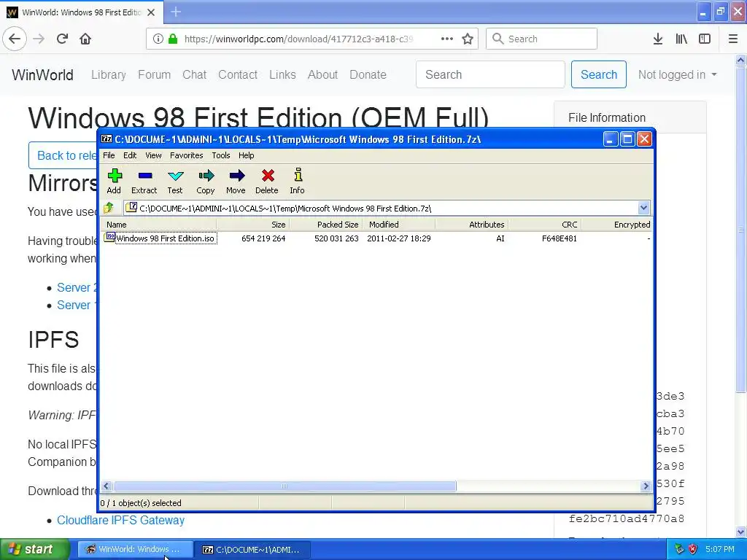
Task: Open Firefox hamburger menu
Action: 733,39
